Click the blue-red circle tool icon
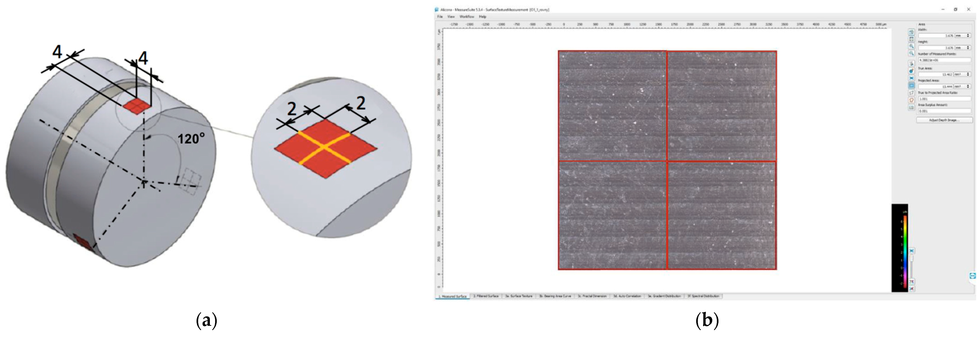This screenshot has width=980, height=340. pos(912,71)
